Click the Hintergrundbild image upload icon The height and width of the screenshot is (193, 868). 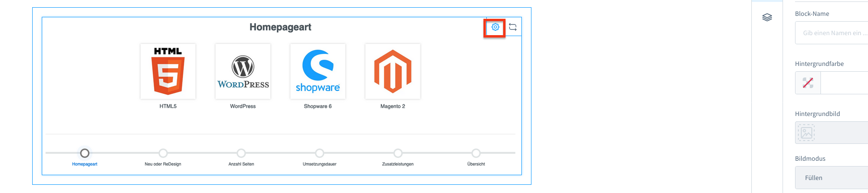tap(807, 132)
